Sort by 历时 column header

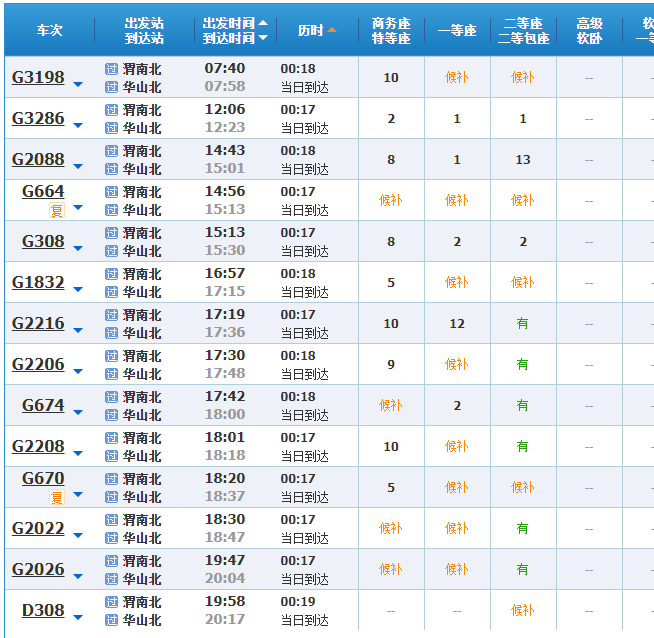point(317,30)
